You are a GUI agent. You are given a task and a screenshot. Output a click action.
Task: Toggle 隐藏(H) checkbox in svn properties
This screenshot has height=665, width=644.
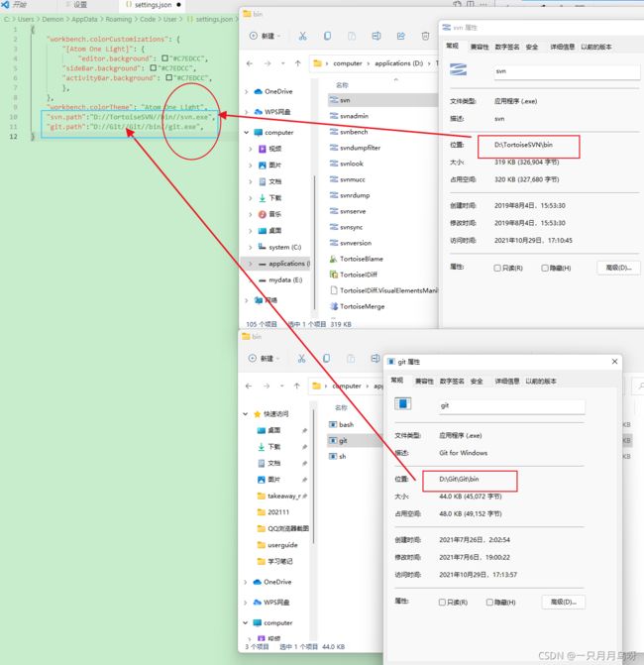tap(545, 268)
